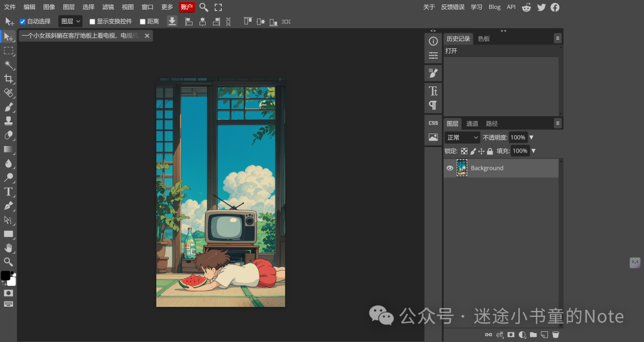The width and height of the screenshot is (644, 342).
Task: Select the Brush tool
Action: (x=8, y=107)
